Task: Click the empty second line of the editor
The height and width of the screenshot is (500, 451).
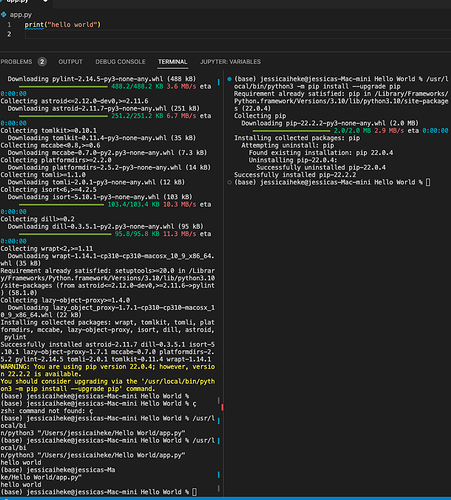Action: [x=237, y=34]
